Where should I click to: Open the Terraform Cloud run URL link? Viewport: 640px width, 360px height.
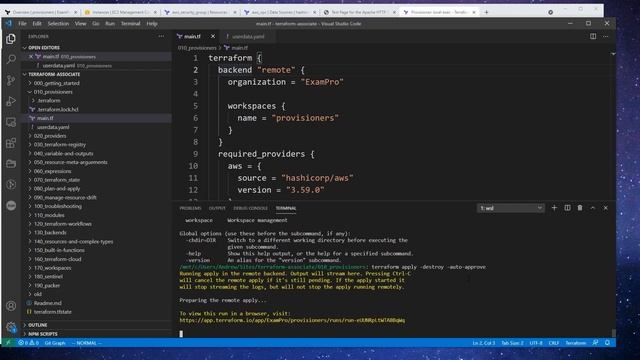coord(292,320)
